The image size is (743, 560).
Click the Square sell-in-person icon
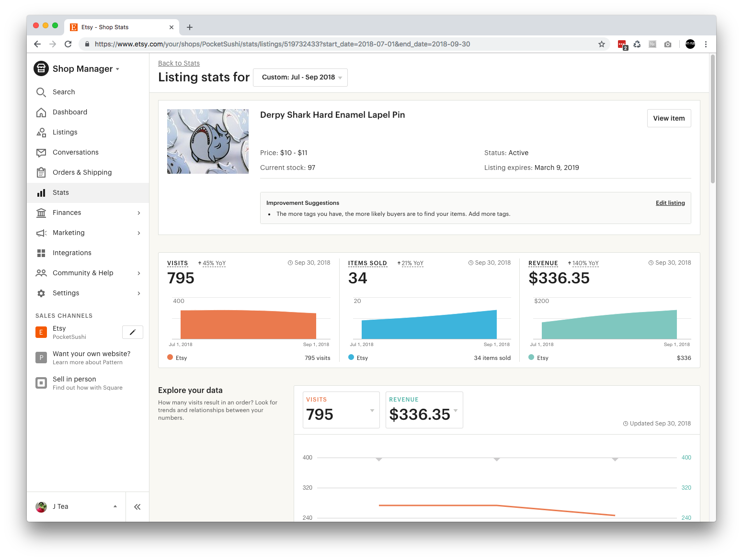tap(41, 383)
